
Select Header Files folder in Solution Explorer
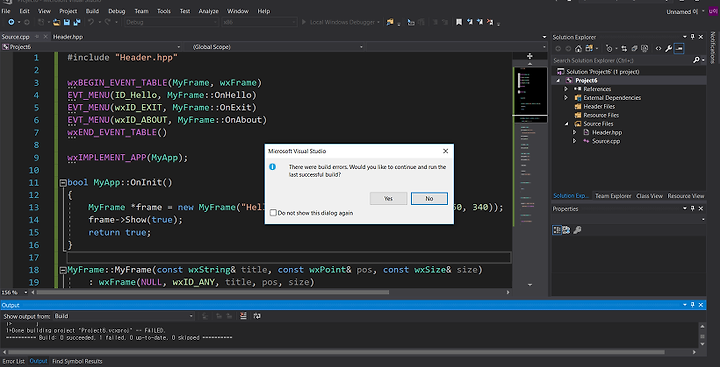(x=599, y=107)
